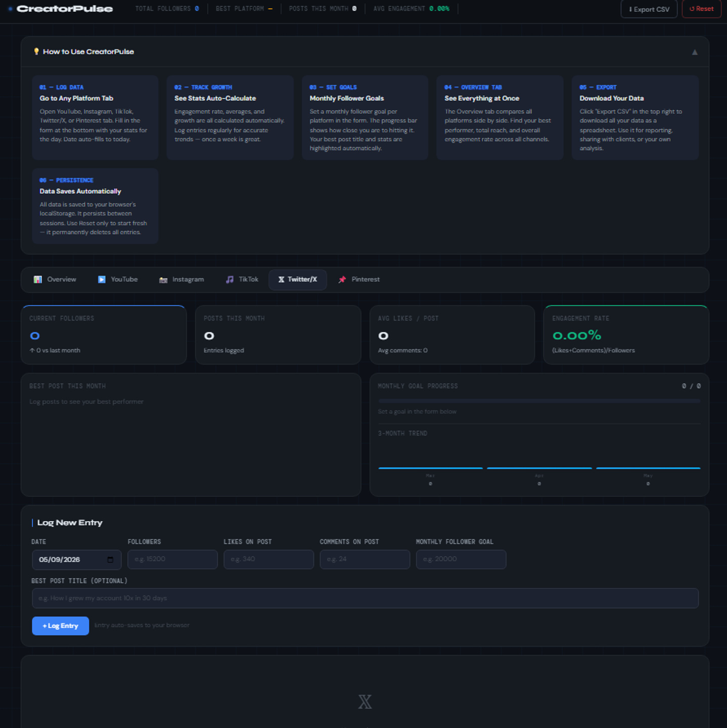This screenshot has width=727, height=728.
Task: Click "Entry auto-saves to your browser" text
Action: pos(142,625)
